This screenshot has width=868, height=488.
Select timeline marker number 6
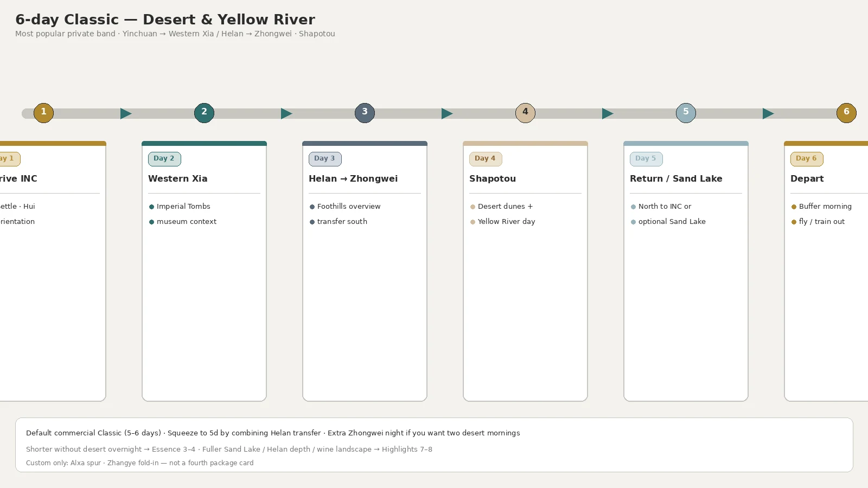coord(846,113)
